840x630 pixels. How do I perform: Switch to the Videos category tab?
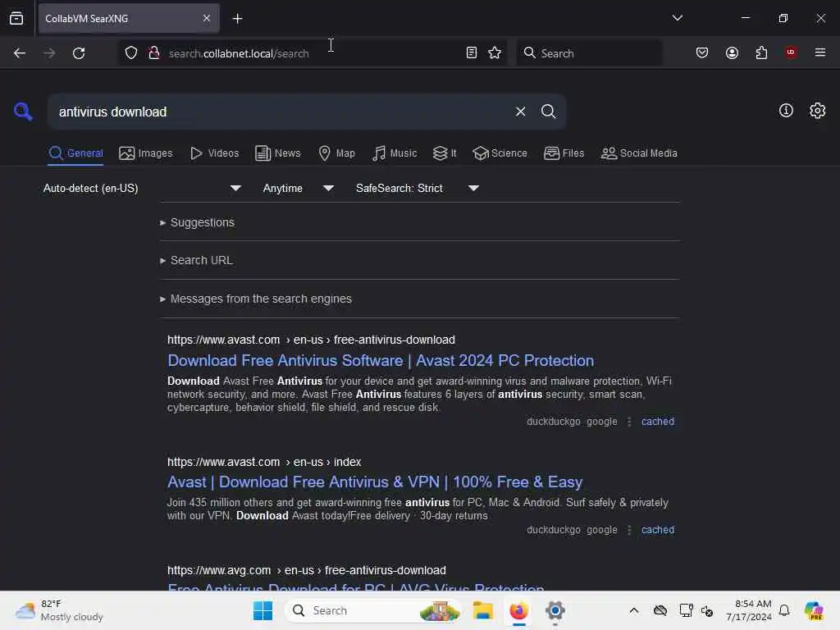(214, 153)
